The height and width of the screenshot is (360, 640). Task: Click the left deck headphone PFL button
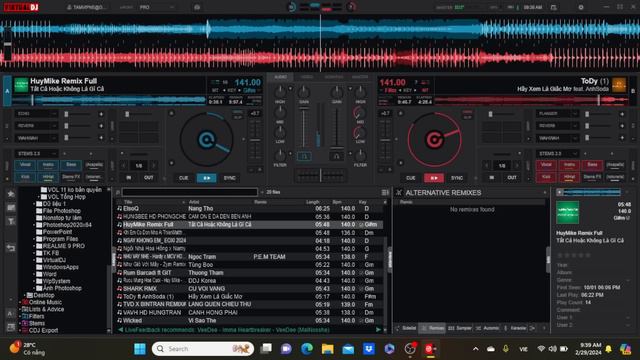tap(304, 156)
